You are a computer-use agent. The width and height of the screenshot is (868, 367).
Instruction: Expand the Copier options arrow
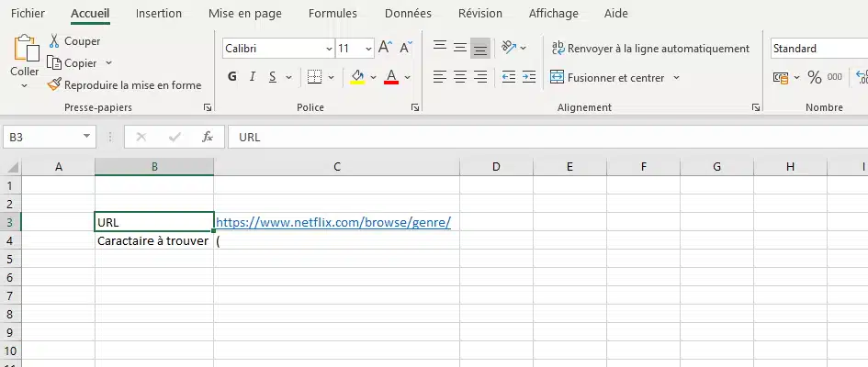tap(108, 63)
